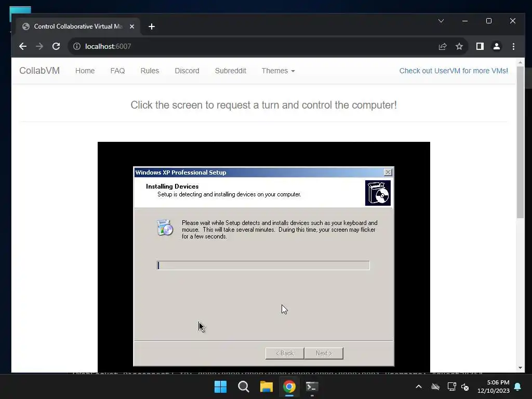
Task: Click the page vertical scrollbar thumb
Action: [520, 142]
